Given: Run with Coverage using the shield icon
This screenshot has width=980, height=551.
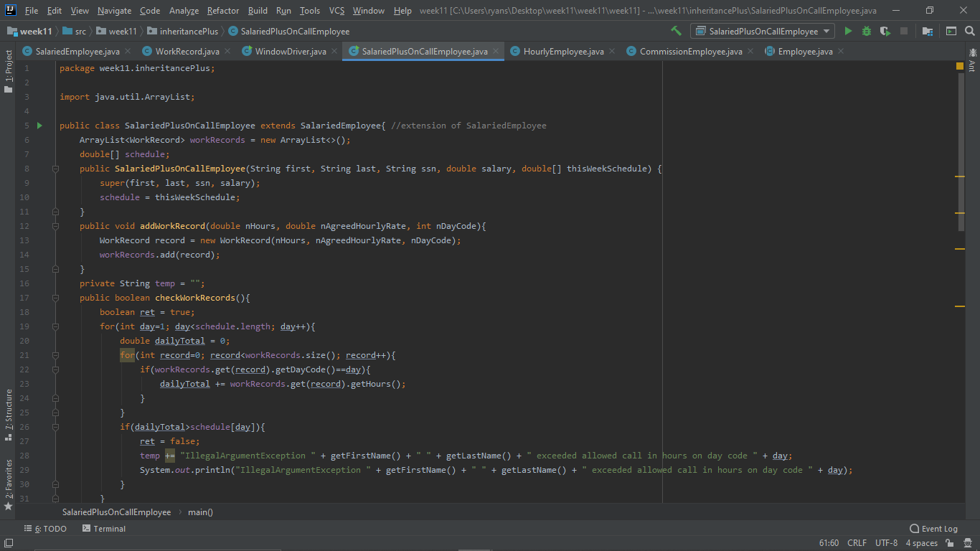Looking at the screenshot, I should point(885,31).
